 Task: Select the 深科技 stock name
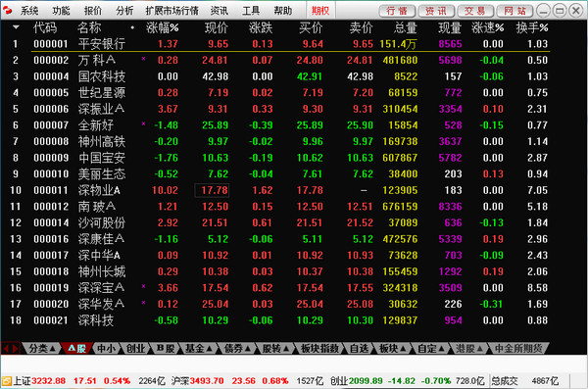96,320
